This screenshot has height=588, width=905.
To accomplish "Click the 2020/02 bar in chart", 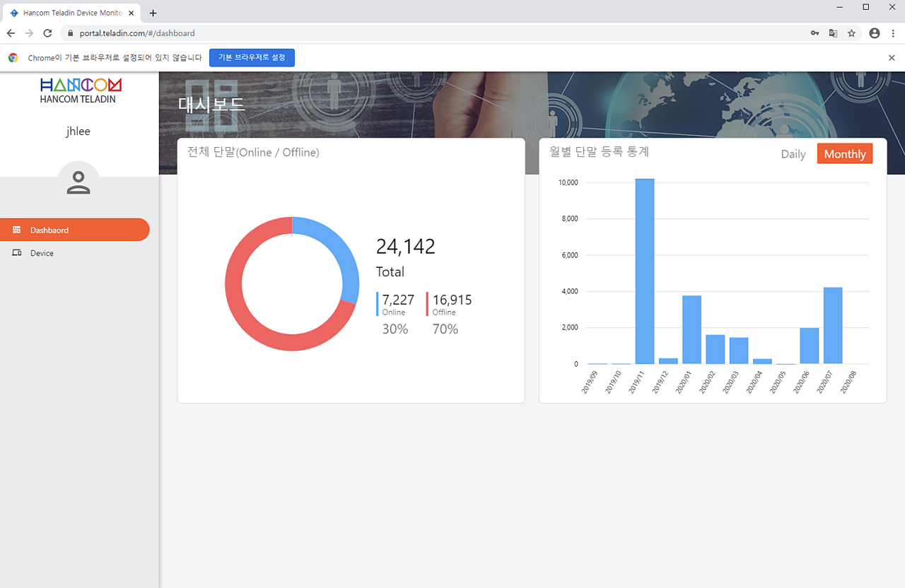I will click(716, 349).
